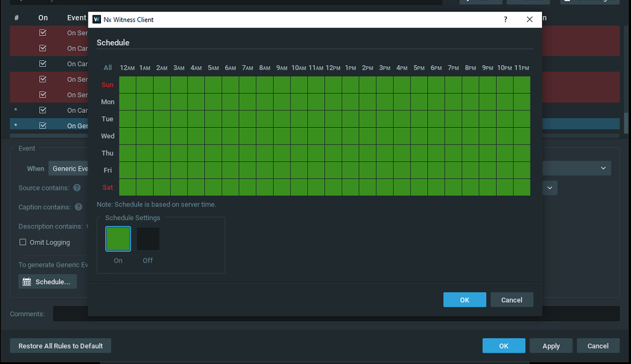Click the help icon next to Source contains

(77, 188)
